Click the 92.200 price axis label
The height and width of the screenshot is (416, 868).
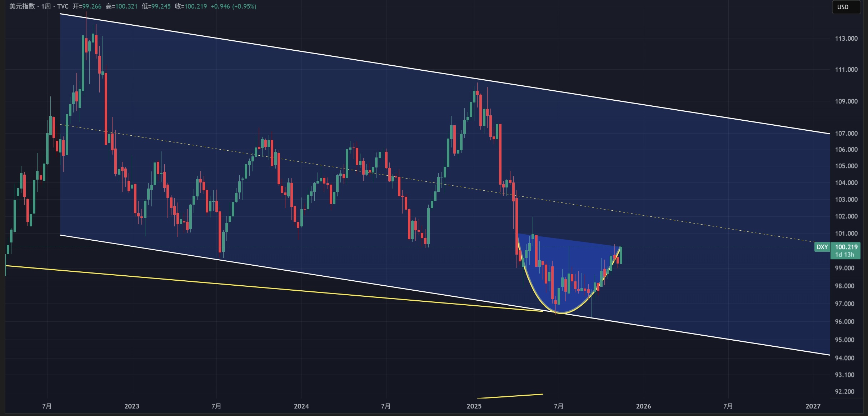[844, 392]
